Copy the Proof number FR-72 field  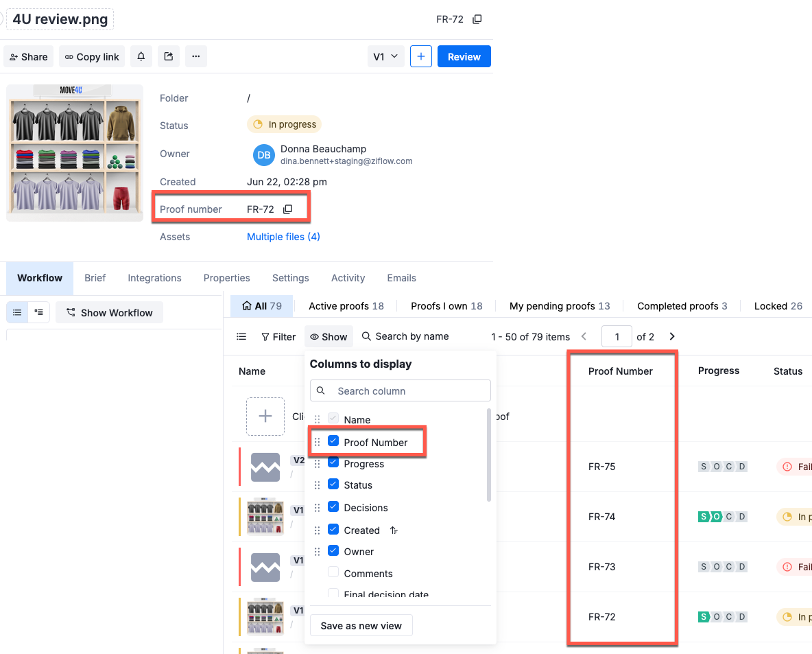point(288,209)
